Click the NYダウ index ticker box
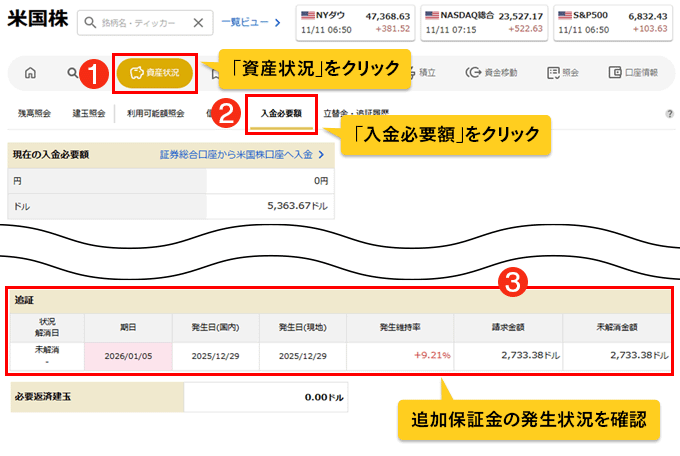This screenshot has height=456, width=680. (355, 22)
